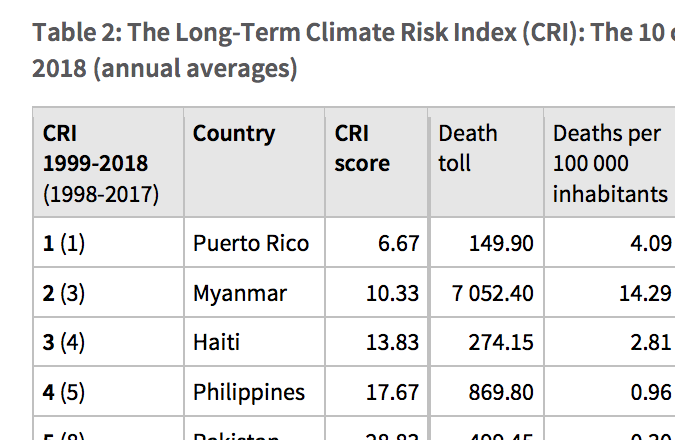This screenshot has width=675, height=440.
Task: Select the Haiti country cell
Action: pyautogui.click(x=216, y=343)
